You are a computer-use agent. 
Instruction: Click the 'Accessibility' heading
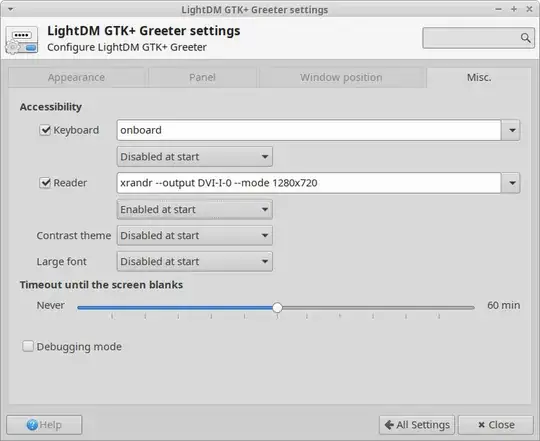click(x=51, y=107)
